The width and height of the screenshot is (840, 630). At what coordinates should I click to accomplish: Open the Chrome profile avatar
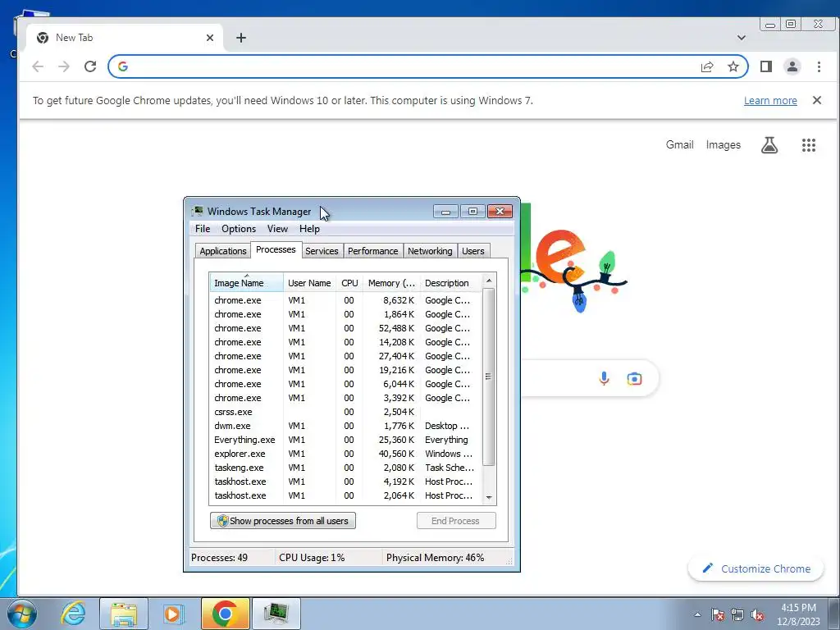[792, 66]
